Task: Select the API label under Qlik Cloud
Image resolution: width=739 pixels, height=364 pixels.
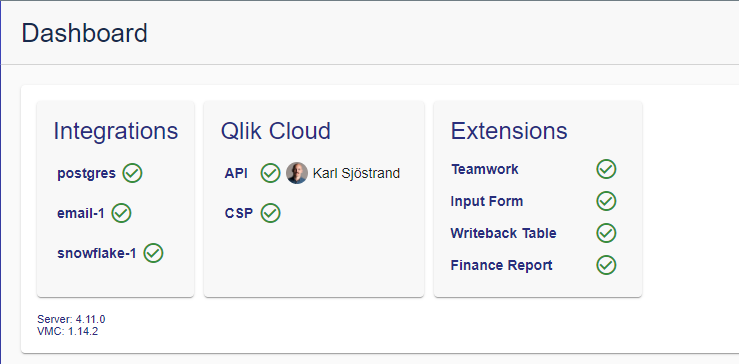Action: [236, 173]
